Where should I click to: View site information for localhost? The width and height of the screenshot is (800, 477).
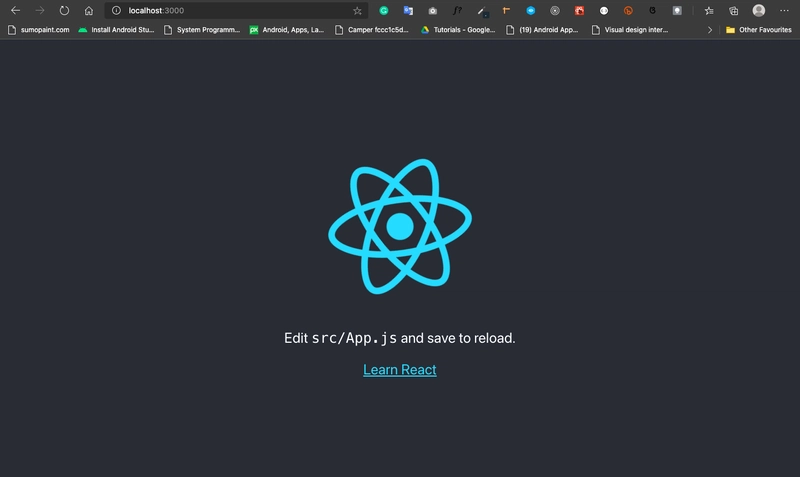point(117,11)
